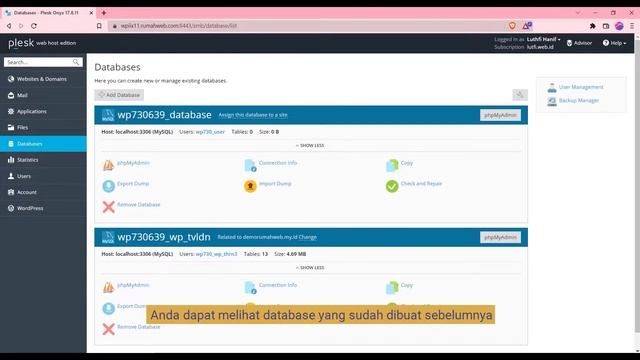Click Copy icon under wp730639_database
The width and height of the screenshot is (640, 360).
[x=392, y=165]
